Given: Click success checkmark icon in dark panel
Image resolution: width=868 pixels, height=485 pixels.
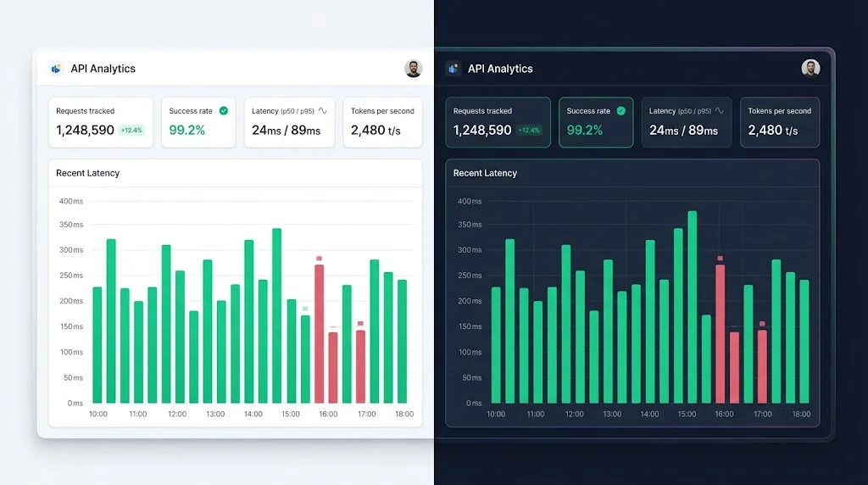Looking at the screenshot, I should (x=621, y=111).
